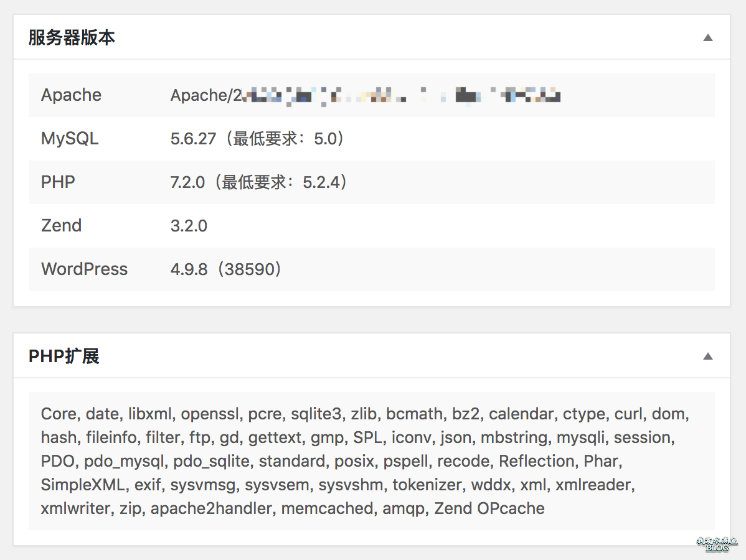This screenshot has height=560, width=746.
Task: Select the curl extension in the list
Action: (x=630, y=414)
